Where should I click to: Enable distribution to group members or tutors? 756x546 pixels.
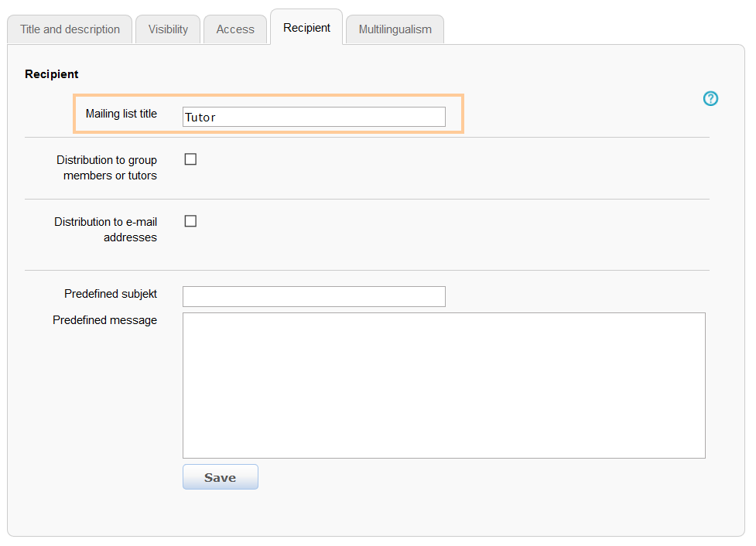tap(190, 159)
